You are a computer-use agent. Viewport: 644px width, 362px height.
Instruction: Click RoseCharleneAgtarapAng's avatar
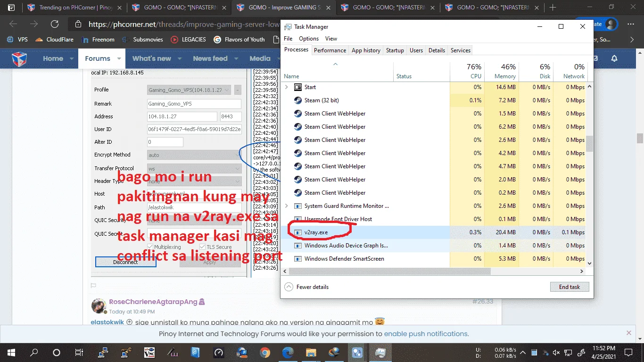click(x=99, y=306)
